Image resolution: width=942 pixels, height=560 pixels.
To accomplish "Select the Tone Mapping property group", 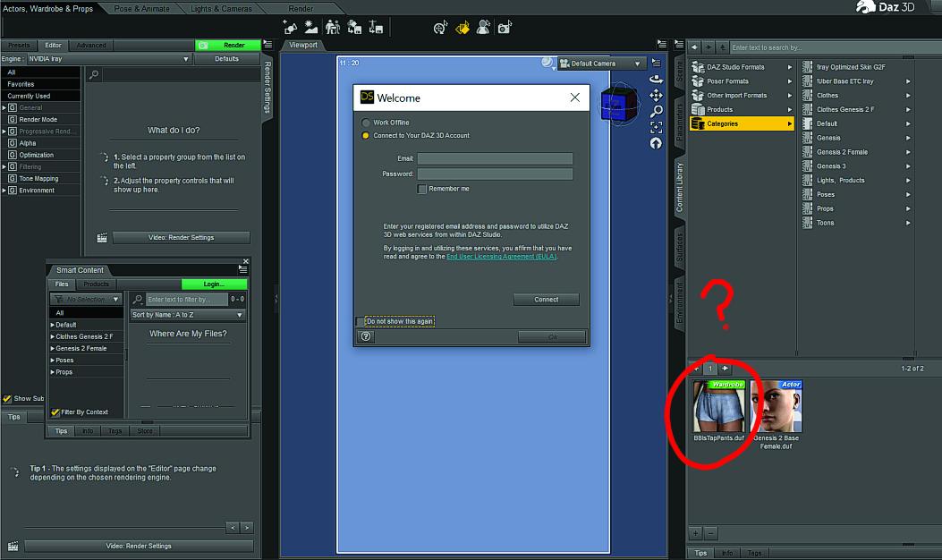I will click(x=38, y=178).
